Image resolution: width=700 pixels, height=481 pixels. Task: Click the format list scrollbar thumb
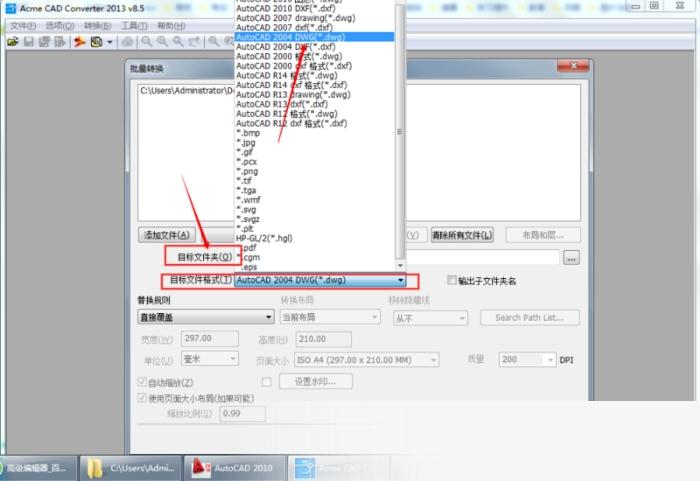400,132
